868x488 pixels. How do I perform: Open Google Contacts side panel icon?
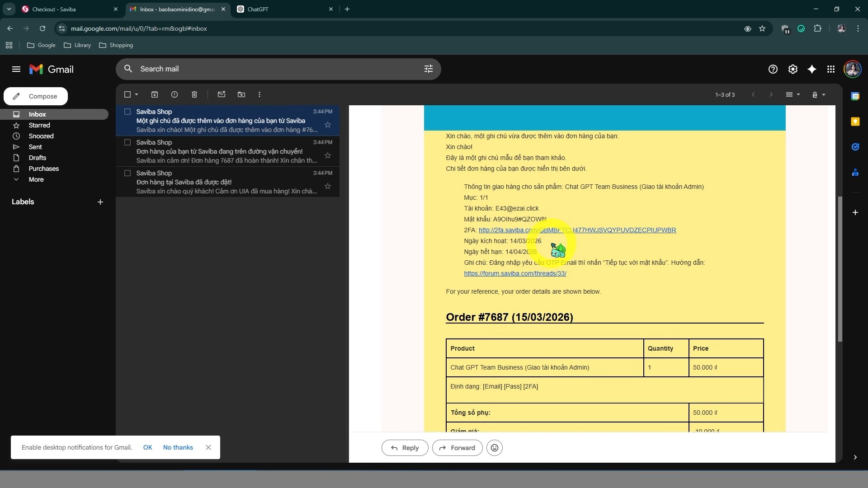[855, 172]
